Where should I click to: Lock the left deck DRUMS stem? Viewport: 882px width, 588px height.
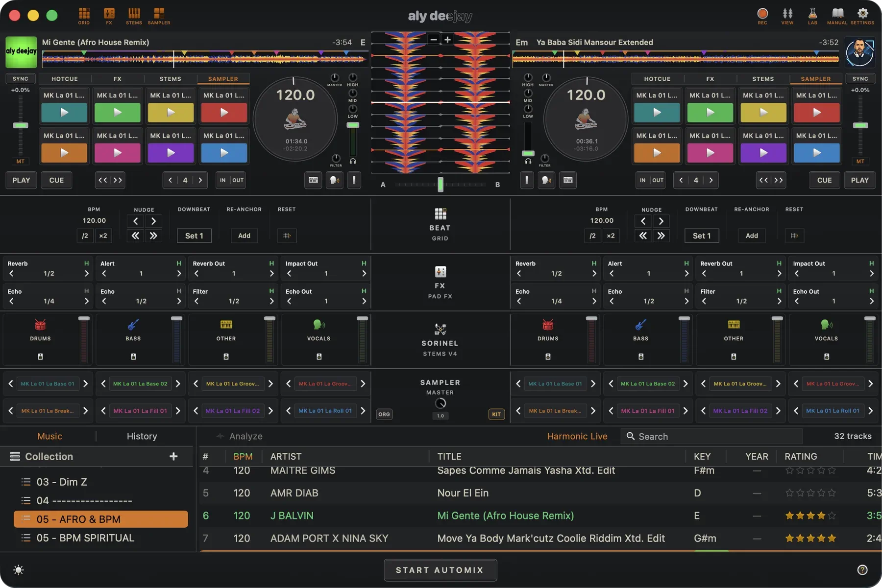(x=40, y=357)
